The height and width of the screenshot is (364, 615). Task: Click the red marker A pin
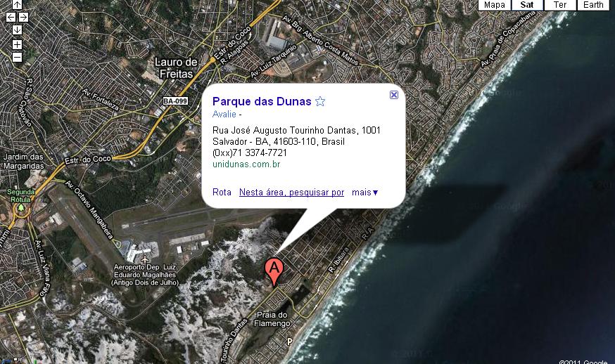(x=274, y=272)
